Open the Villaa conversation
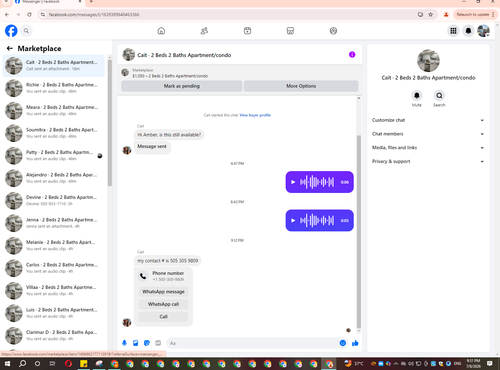 click(54, 291)
